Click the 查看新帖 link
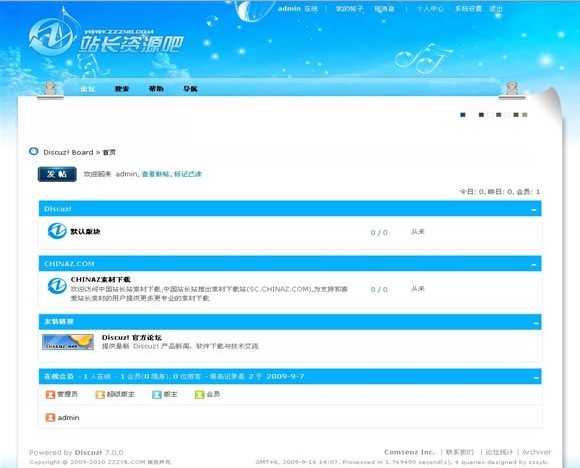Image resolution: width=580 pixels, height=468 pixels. coord(155,174)
